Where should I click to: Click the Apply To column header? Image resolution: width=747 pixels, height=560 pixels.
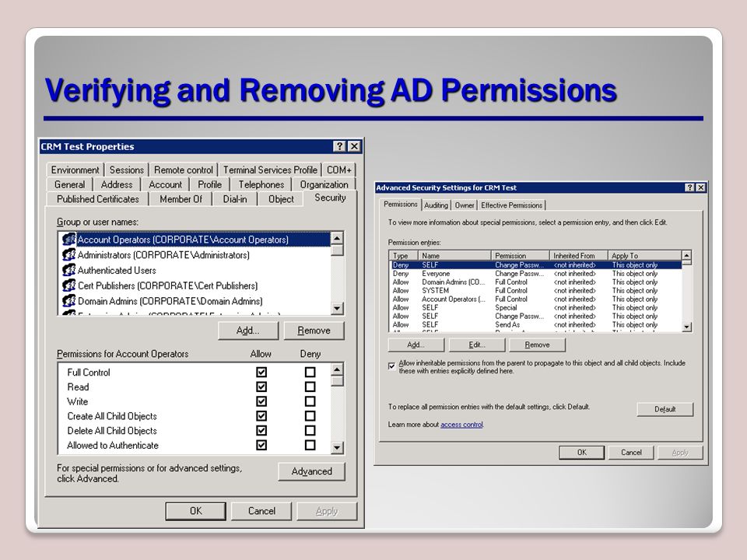(645, 256)
